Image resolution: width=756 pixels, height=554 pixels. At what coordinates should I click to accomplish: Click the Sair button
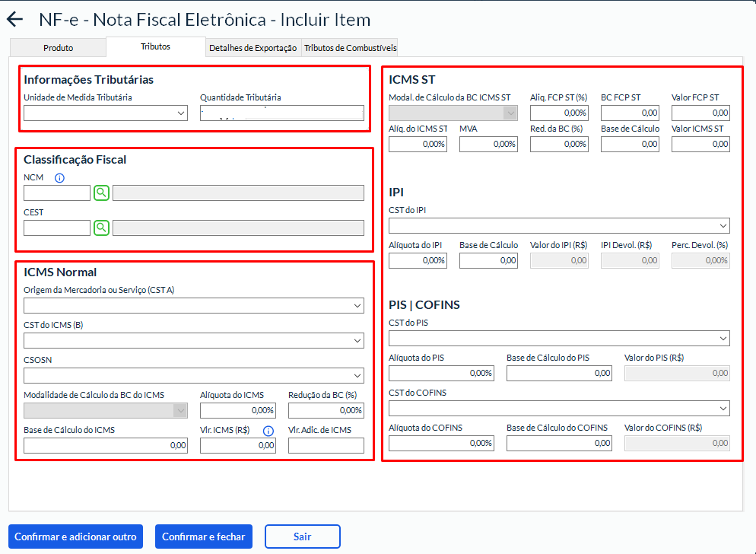(302, 536)
